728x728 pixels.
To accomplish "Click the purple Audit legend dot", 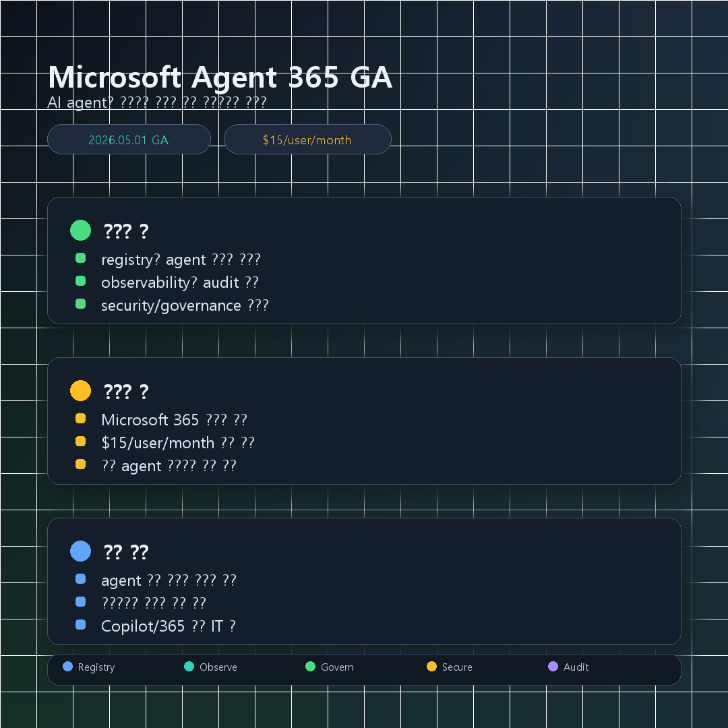I will tap(553, 667).
